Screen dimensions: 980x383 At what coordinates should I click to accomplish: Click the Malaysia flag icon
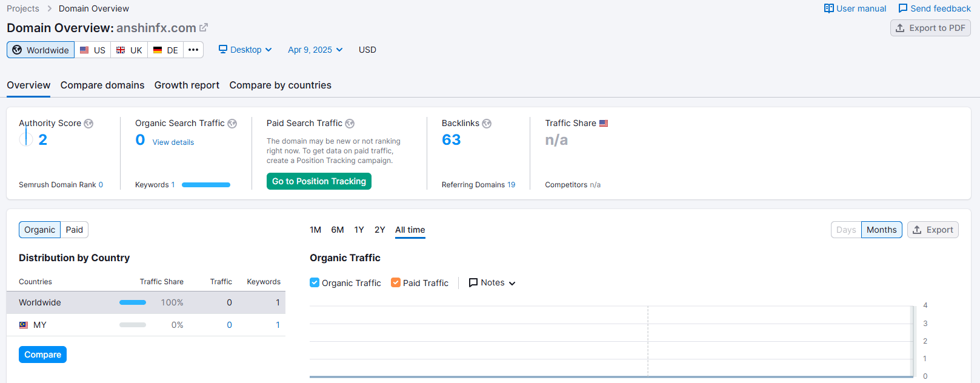(x=24, y=325)
